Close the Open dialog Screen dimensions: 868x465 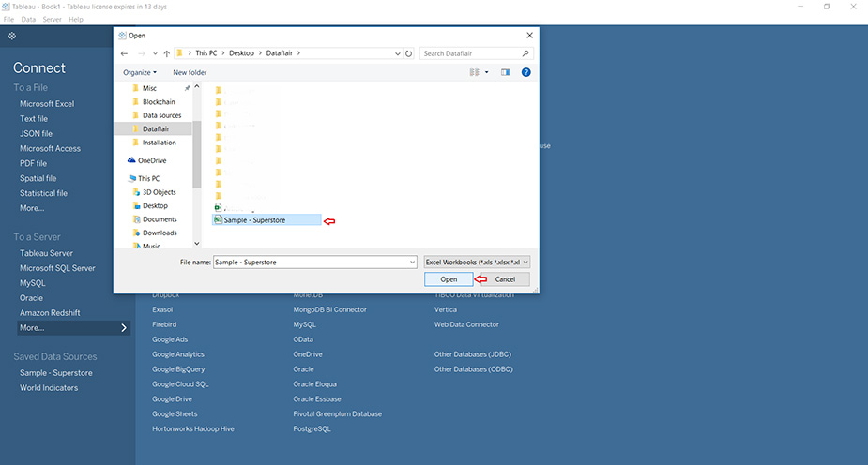(x=530, y=36)
